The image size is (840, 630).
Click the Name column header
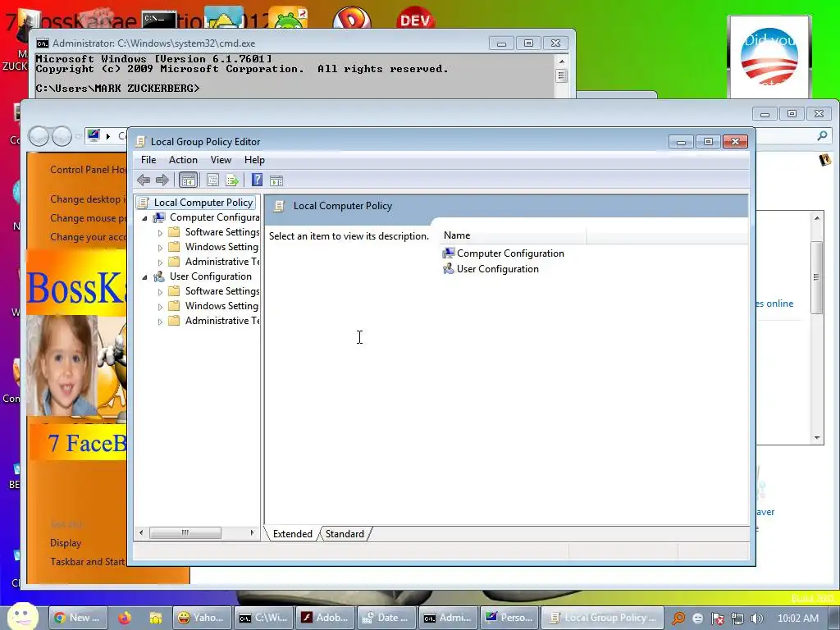(514, 235)
